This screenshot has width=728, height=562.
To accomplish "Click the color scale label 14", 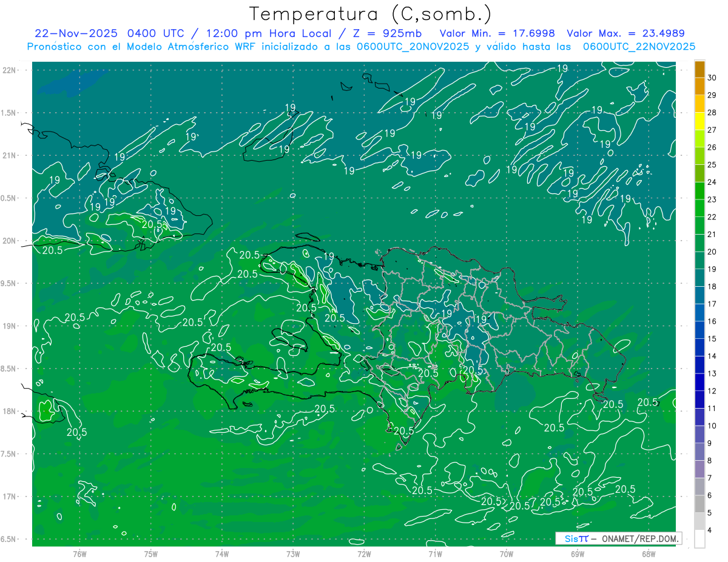I will coord(712,356).
